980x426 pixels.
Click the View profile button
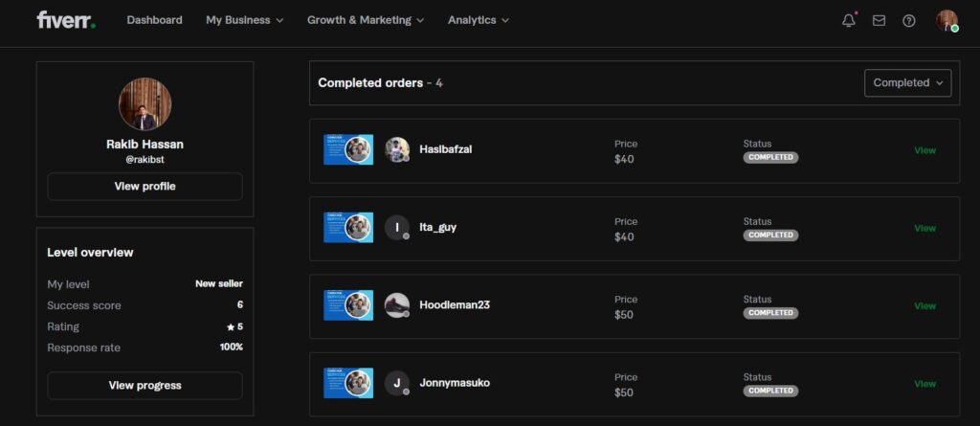coord(145,187)
